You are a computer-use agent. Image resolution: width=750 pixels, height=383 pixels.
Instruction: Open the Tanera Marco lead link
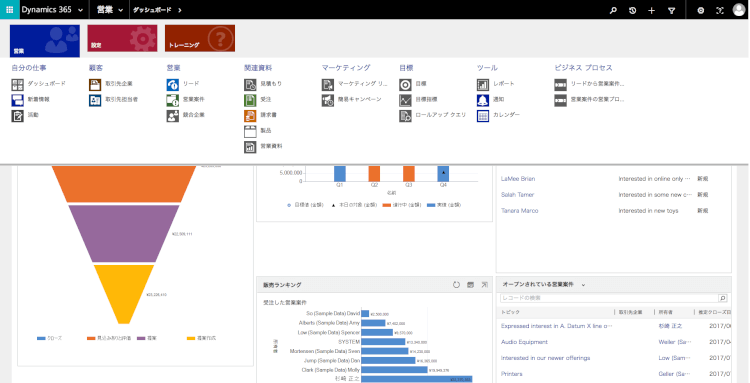(519, 211)
